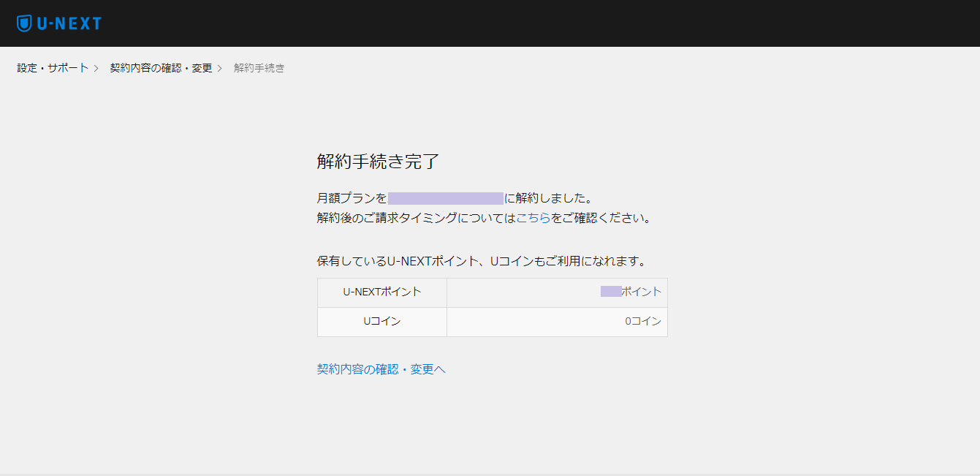
Task: Click chevron arrow after 契約内容の確認・変更 breadcrumb
Action: click(x=219, y=68)
